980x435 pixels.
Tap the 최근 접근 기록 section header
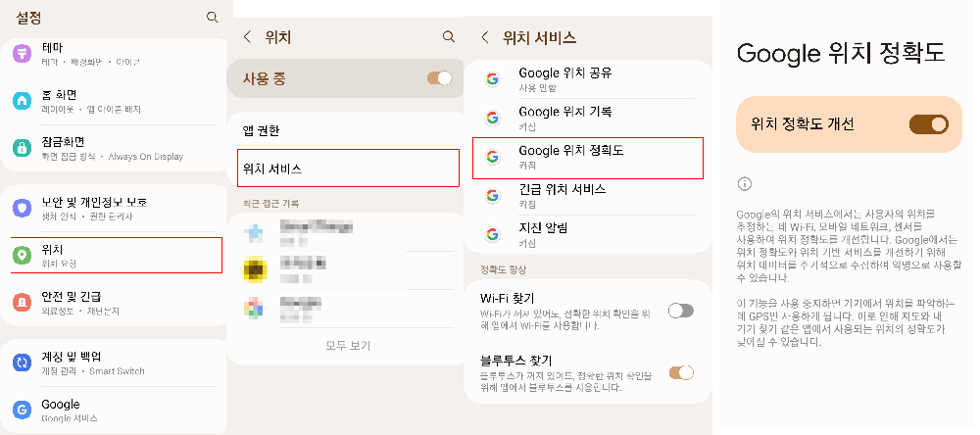coord(270,203)
